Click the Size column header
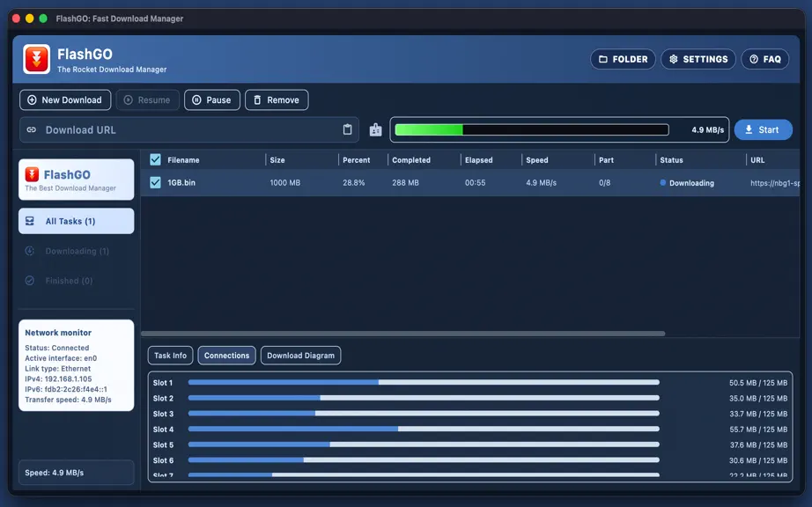 click(277, 160)
